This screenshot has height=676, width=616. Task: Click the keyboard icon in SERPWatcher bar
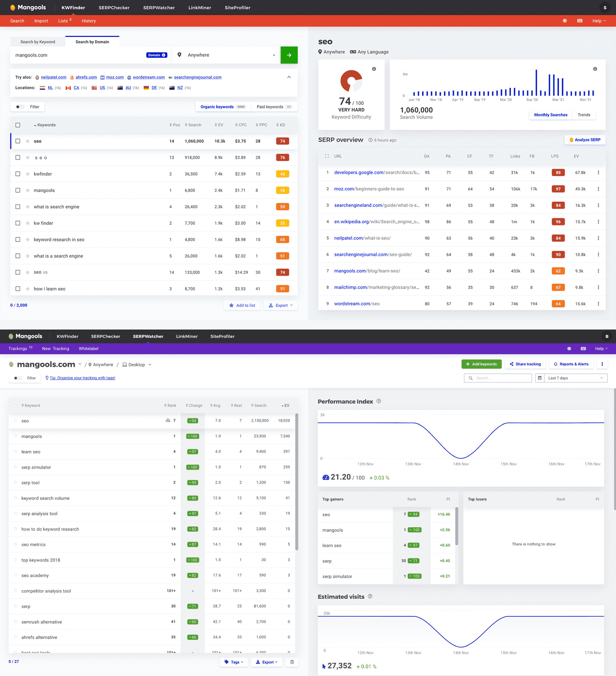[583, 349]
